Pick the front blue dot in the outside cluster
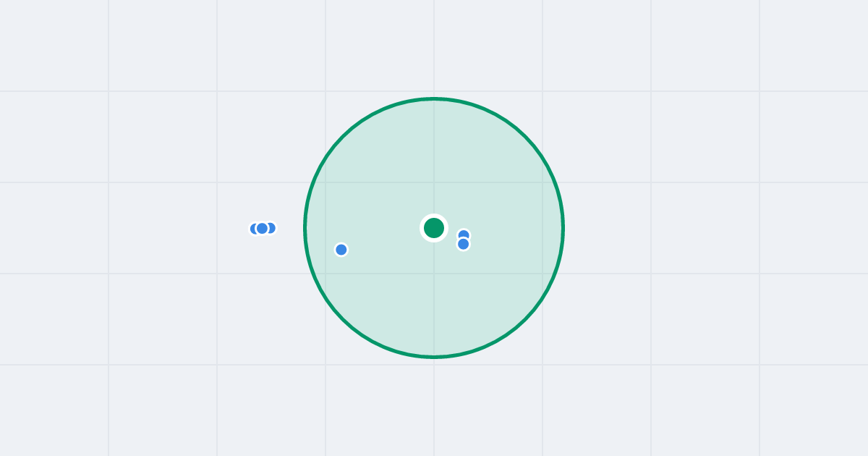This screenshot has height=456, width=868. (263, 229)
